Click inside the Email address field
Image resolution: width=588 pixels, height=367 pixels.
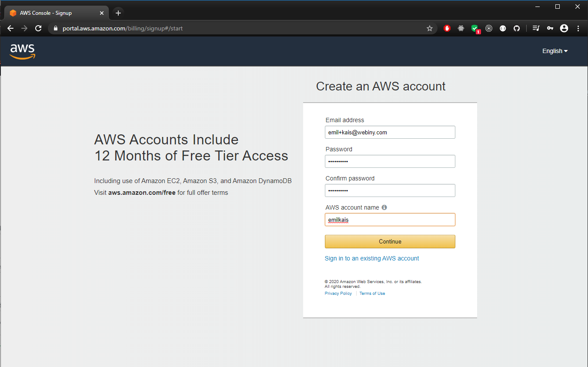coord(390,132)
